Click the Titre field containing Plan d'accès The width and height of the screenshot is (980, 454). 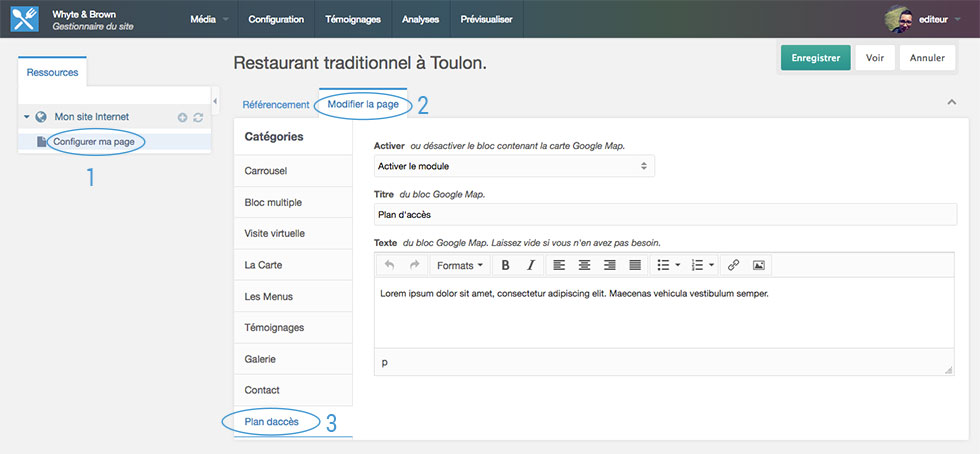coord(665,214)
